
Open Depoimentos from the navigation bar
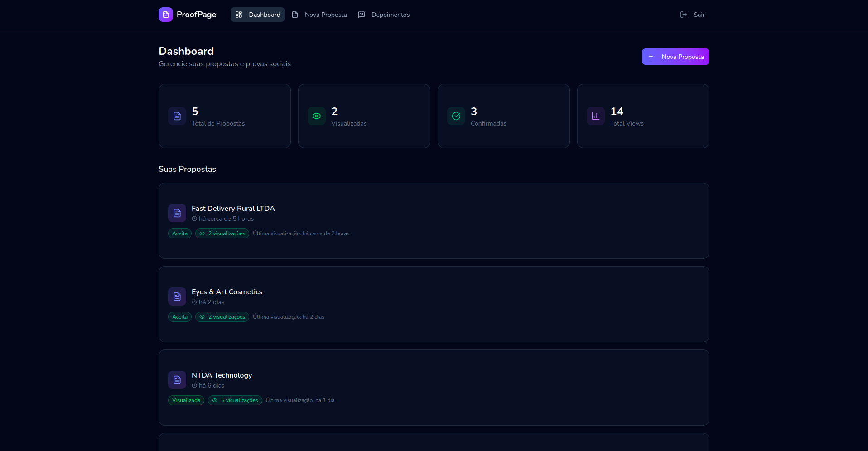(384, 15)
